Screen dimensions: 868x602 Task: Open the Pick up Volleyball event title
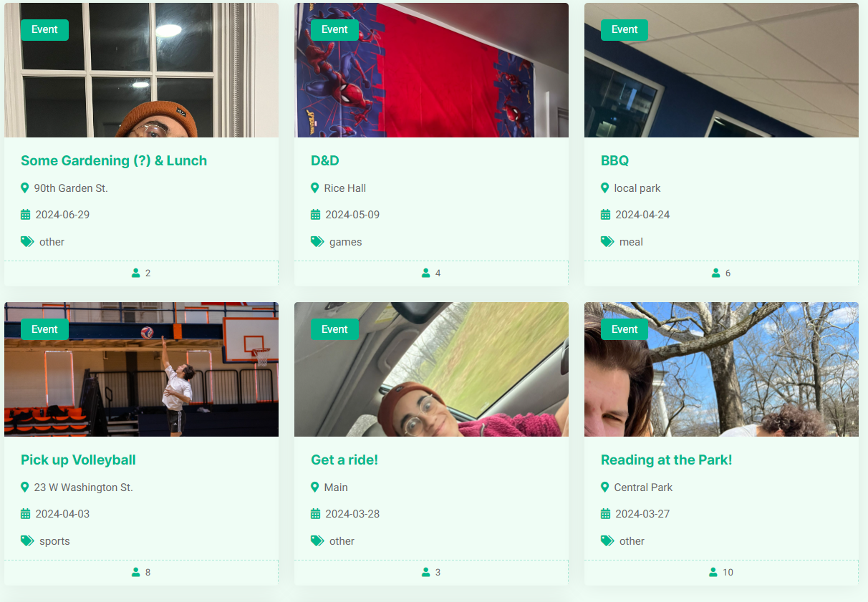point(78,460)
